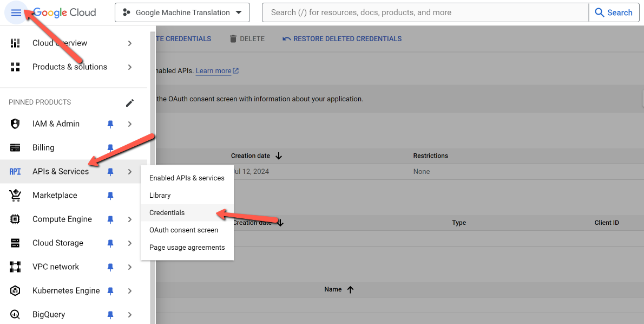The height and width of the screenshot is (324, 644).
Task: Click the Name column header
Action: pos(333,289)
